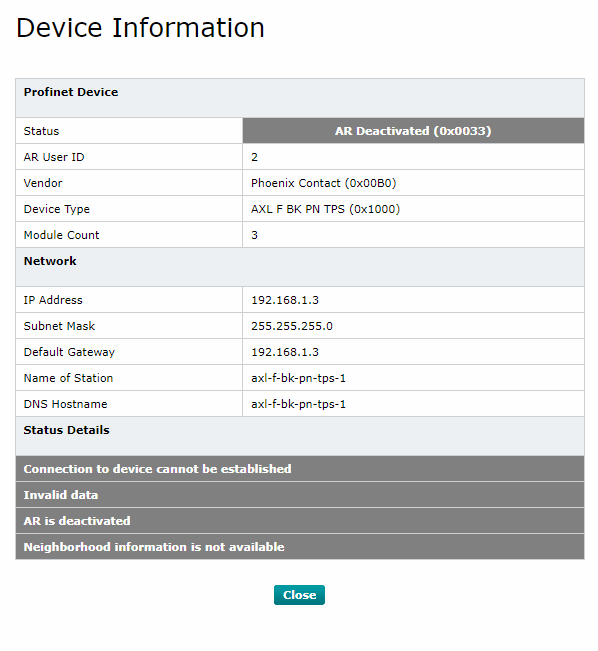This screenshot has width=598, height=651.
Task: Click the Neighborhood information not available row
Action: pos(300,547)
